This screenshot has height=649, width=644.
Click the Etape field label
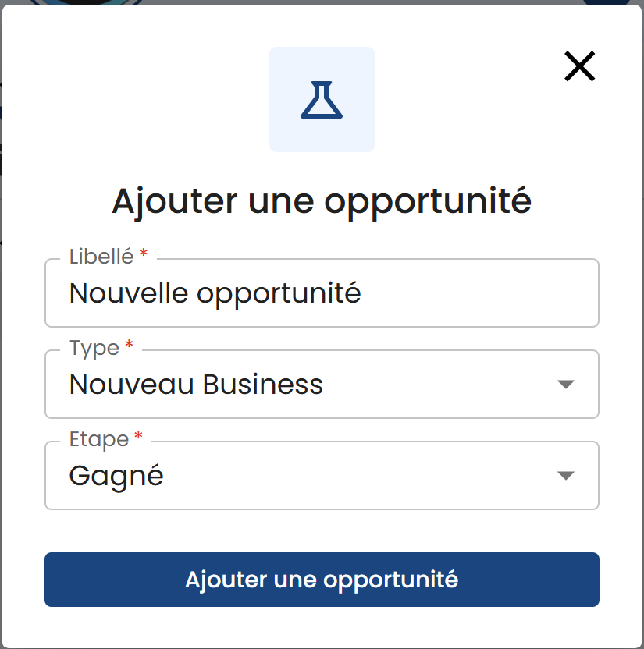pyautogui.click(x=98, y=438)
